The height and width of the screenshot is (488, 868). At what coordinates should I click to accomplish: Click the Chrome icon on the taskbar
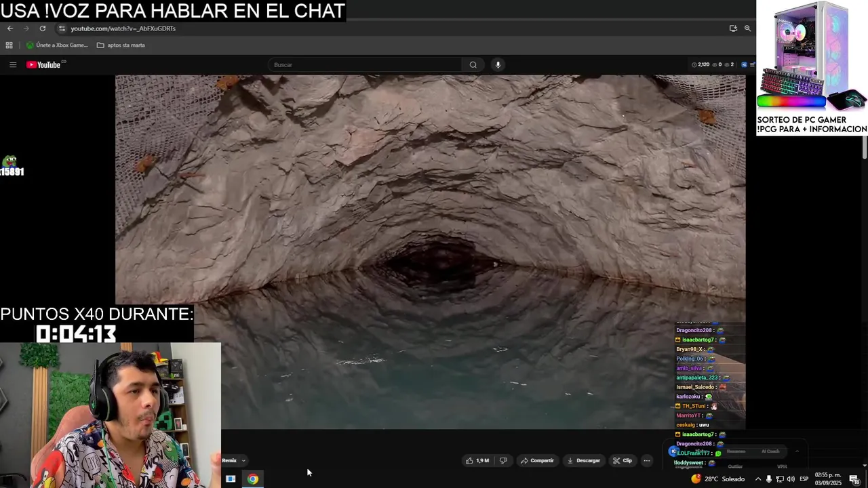click(x=253, y=479)
